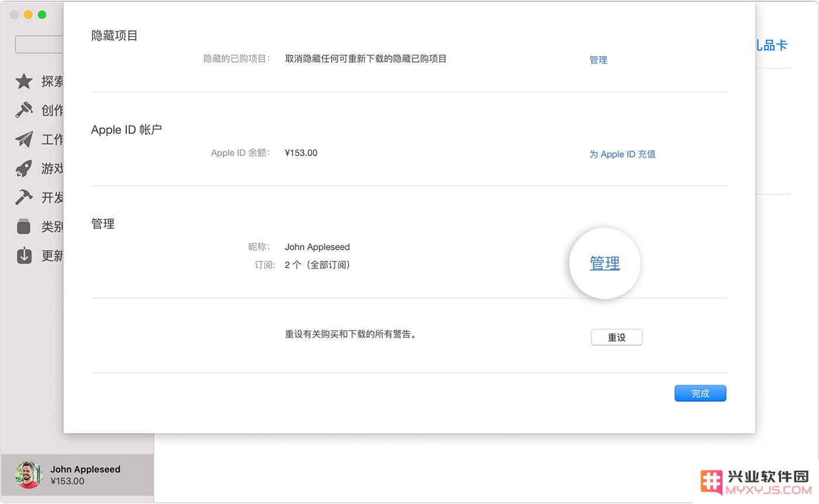Click the 礼品卡 link behind the dialog
The height and width of the screenshot is (504, 819).
772,45
